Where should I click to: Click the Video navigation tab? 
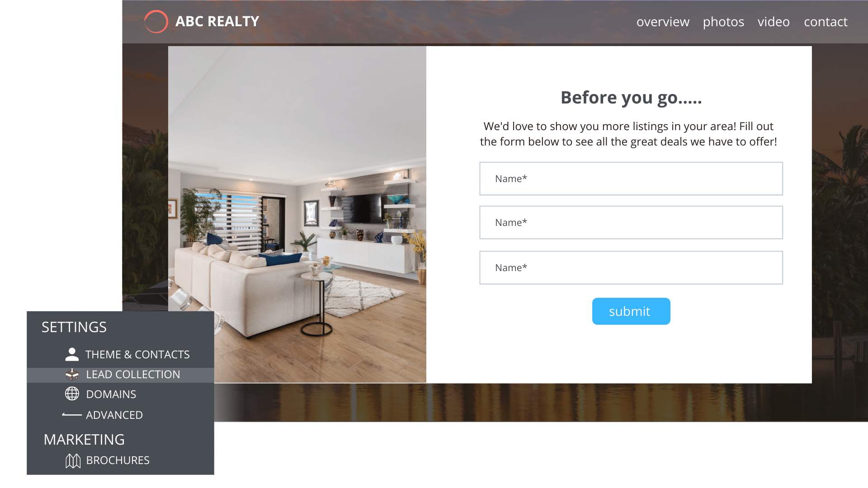774,21
